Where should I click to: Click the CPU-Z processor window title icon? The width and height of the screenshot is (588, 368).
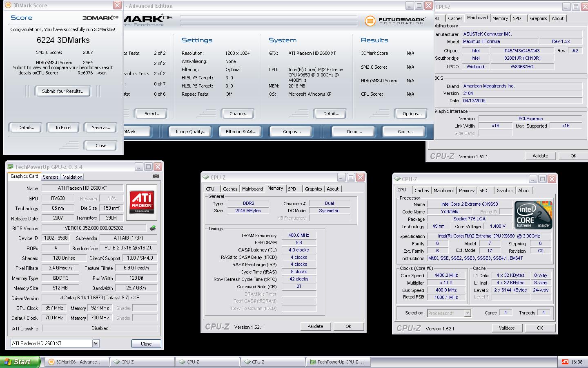397,179
